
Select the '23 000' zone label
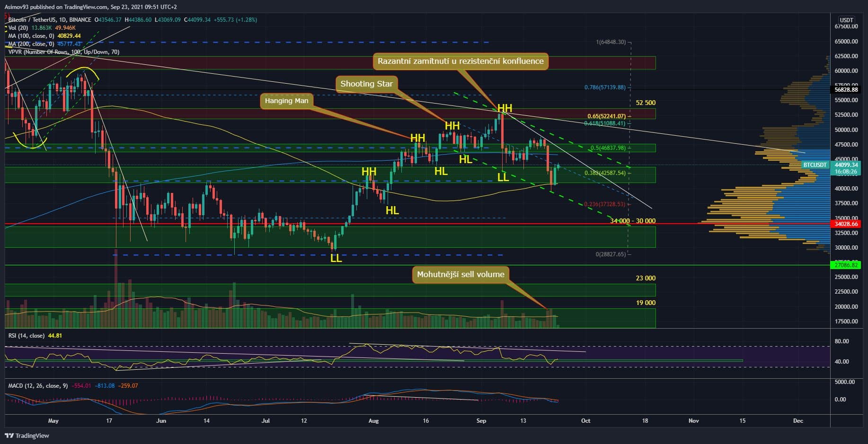pos(646,278)
